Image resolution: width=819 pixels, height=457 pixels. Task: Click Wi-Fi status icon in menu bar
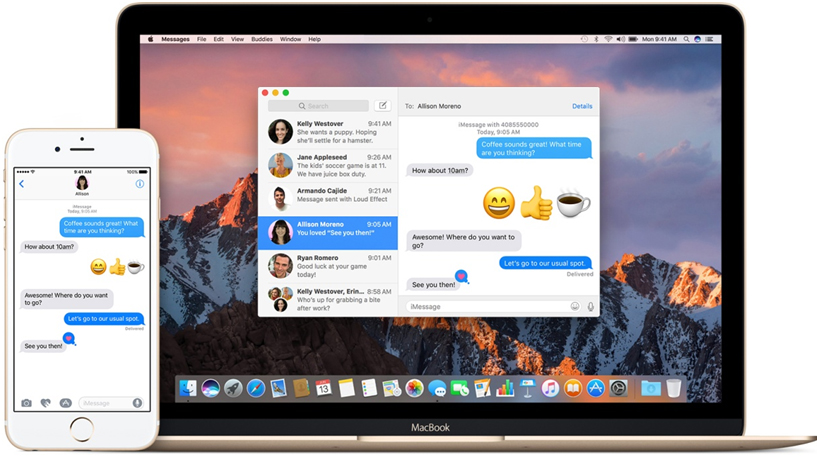[x=608, y=39]
